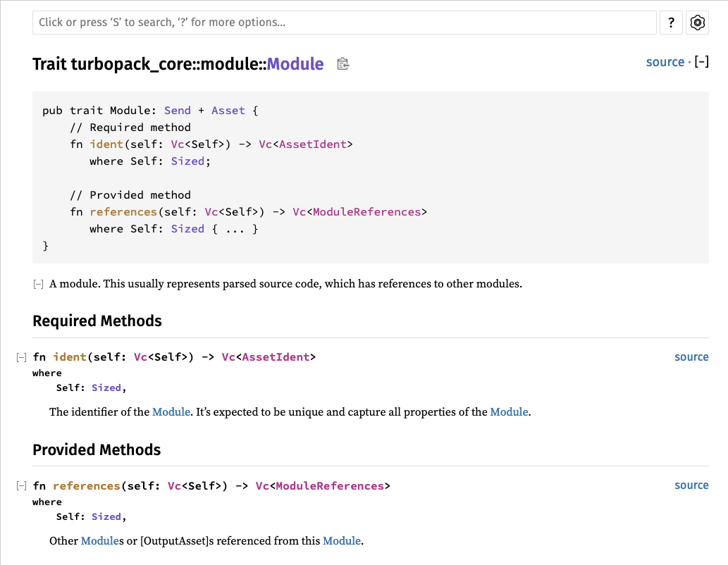Screen dimensions: 728x565
Task: Click the purple Module name in the page title
Action: click(295, 63)
